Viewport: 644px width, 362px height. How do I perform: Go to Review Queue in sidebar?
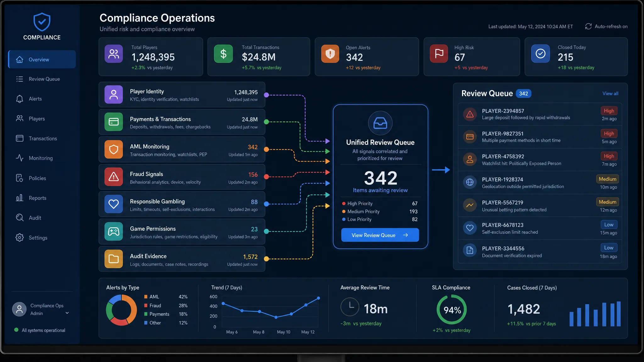(x=42, y=79)
